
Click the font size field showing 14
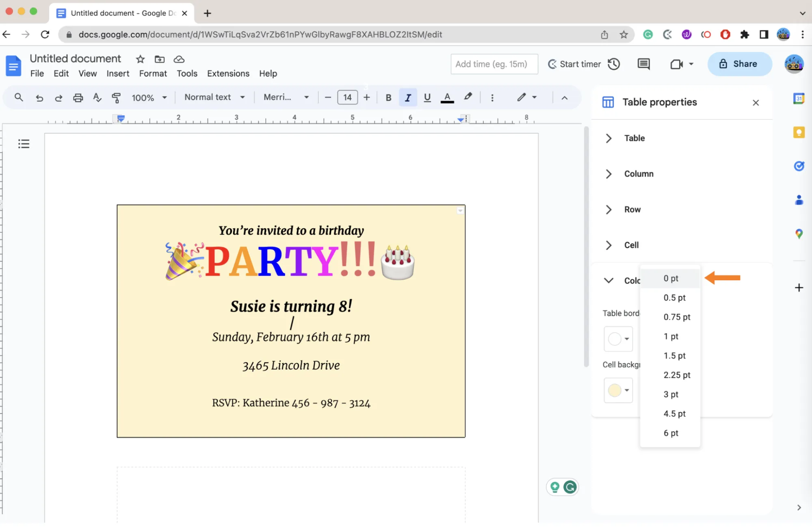[347, 97]
